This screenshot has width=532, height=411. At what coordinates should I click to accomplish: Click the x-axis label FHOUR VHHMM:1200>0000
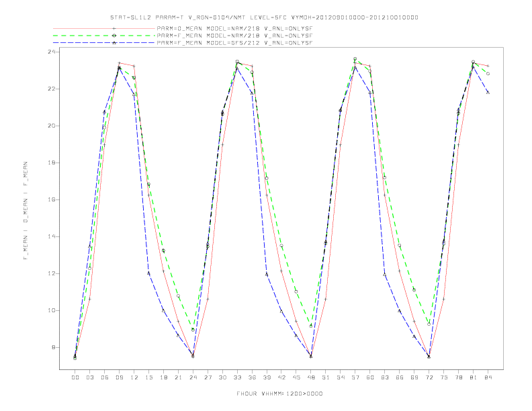(279, 394)
